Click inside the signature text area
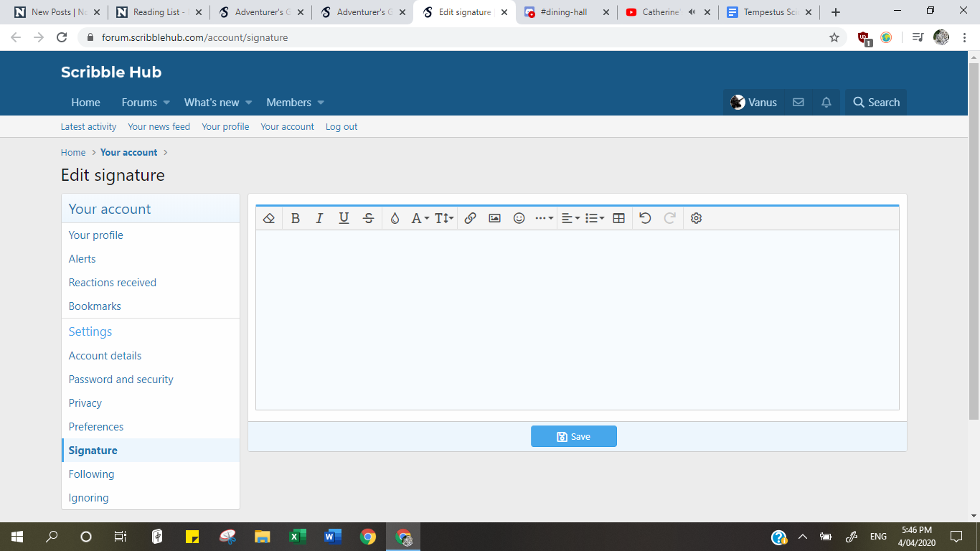Viewport: 980px width, 551px height. tap(577, 319)
